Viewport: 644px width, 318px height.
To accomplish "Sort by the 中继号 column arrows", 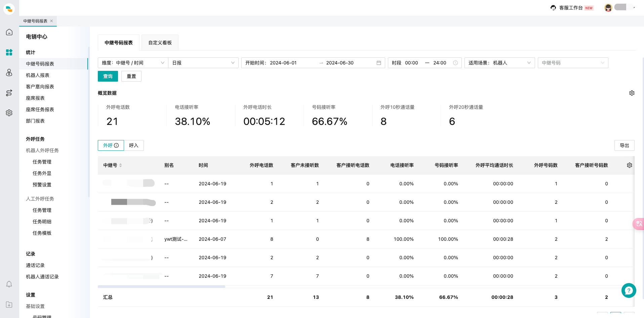I will [120, 165].
